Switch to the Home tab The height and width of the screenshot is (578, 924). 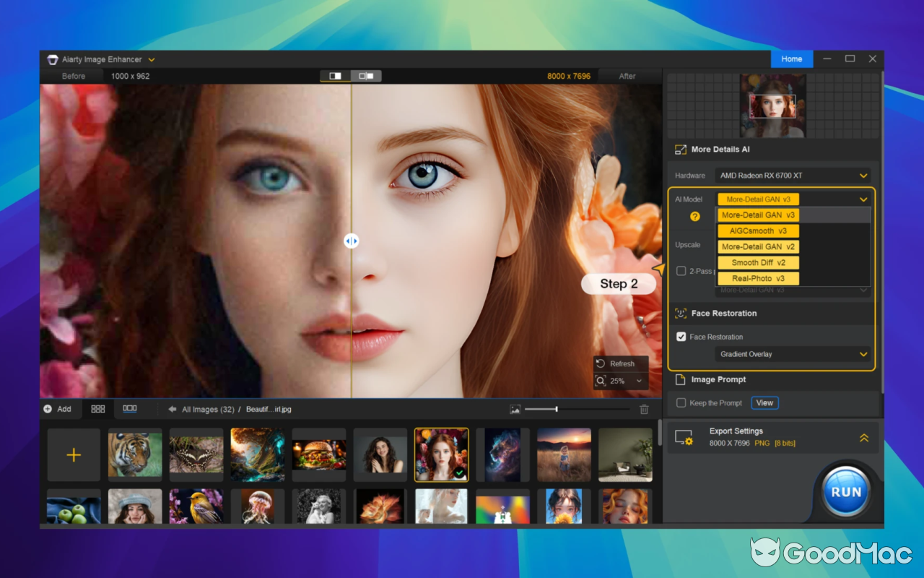(x=792, y=59)
